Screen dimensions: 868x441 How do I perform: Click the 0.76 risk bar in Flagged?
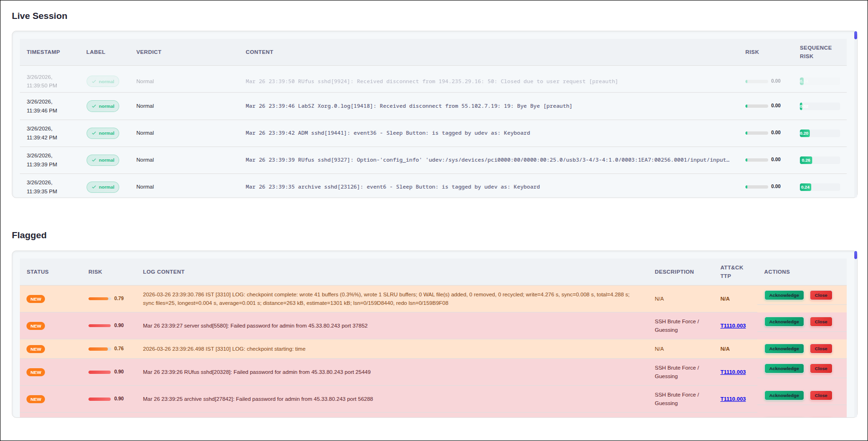pyautogui.click(x=99, y=349)
